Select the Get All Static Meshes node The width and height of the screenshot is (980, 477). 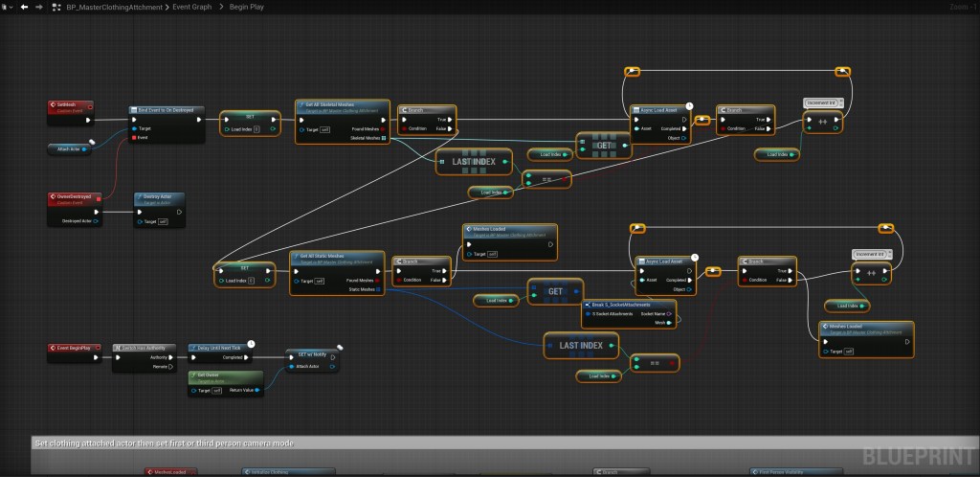point(336,256)
